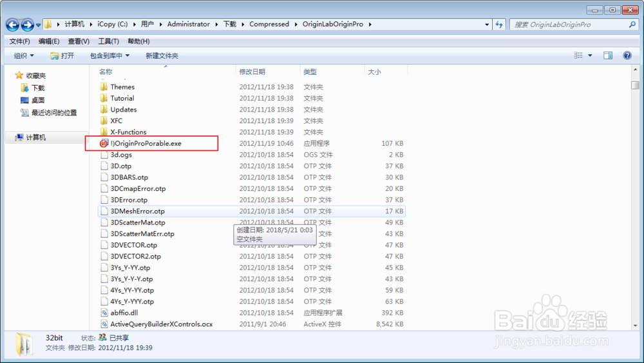Screen dimensions: 644x363
Task: Select file 3Ys_Y-YY.otp
Action: 130,268
